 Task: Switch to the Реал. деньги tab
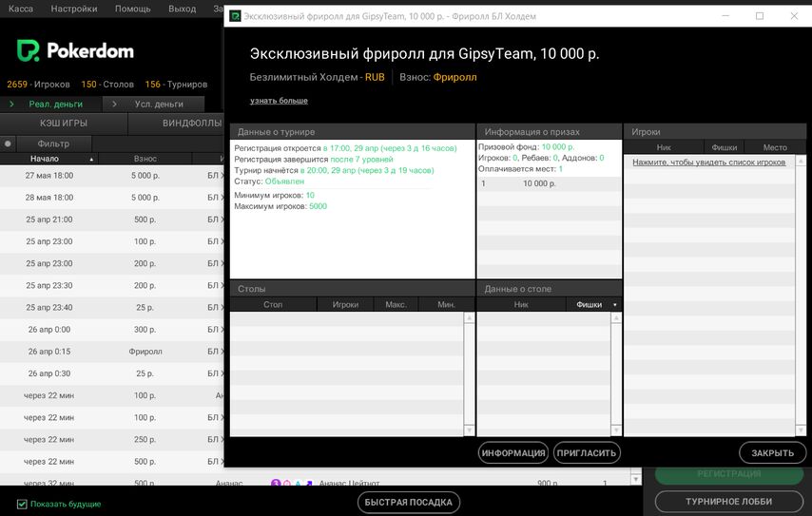[x=50, y=104]
